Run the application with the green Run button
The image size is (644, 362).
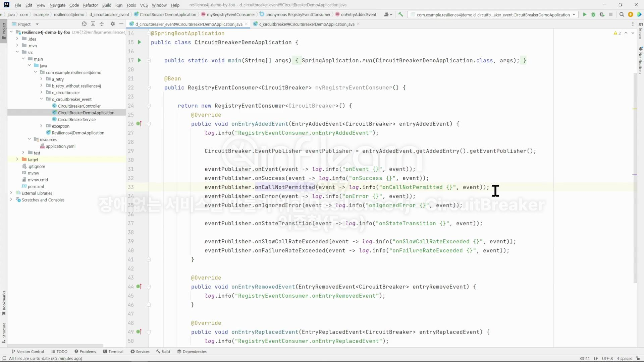point(585,15)
